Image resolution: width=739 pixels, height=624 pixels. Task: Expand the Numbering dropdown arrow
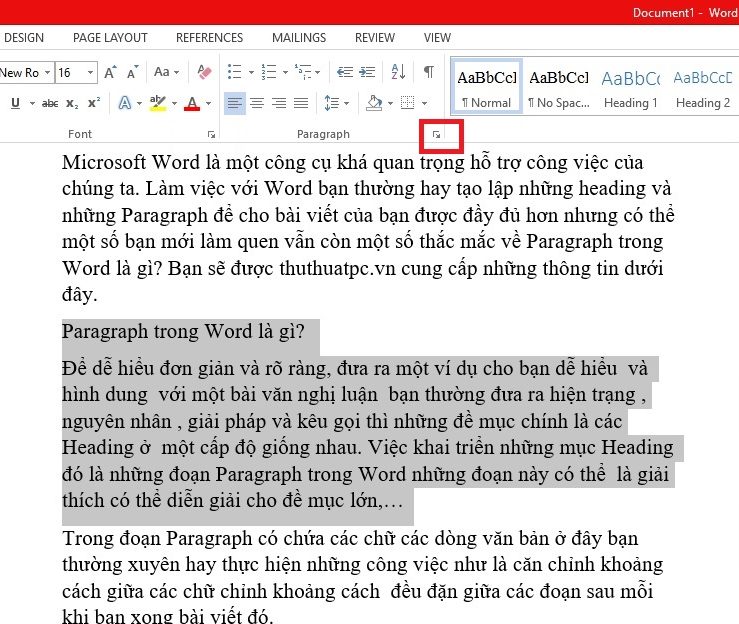pyautogui.click(x=285, y=73)
